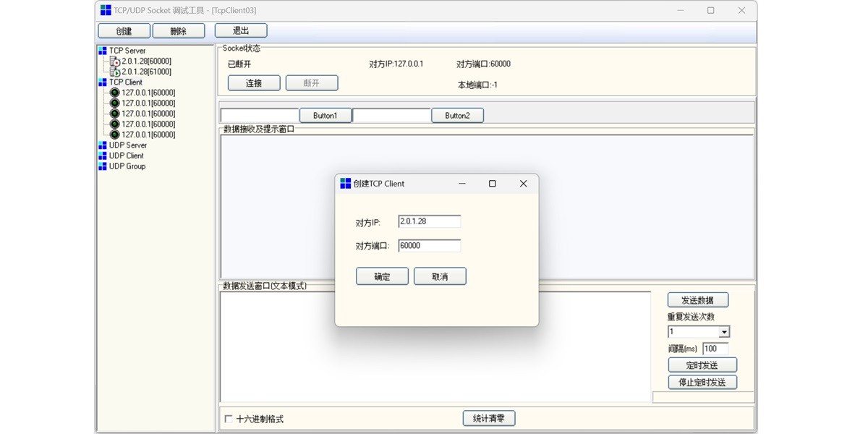Screen dimensions: 868x434
Task: Click the 统计清零 button
Action: point(488,418)
